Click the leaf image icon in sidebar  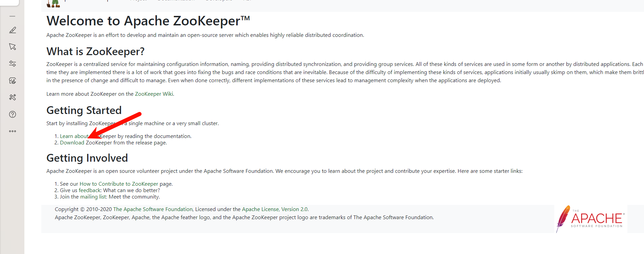click(13, 80)
